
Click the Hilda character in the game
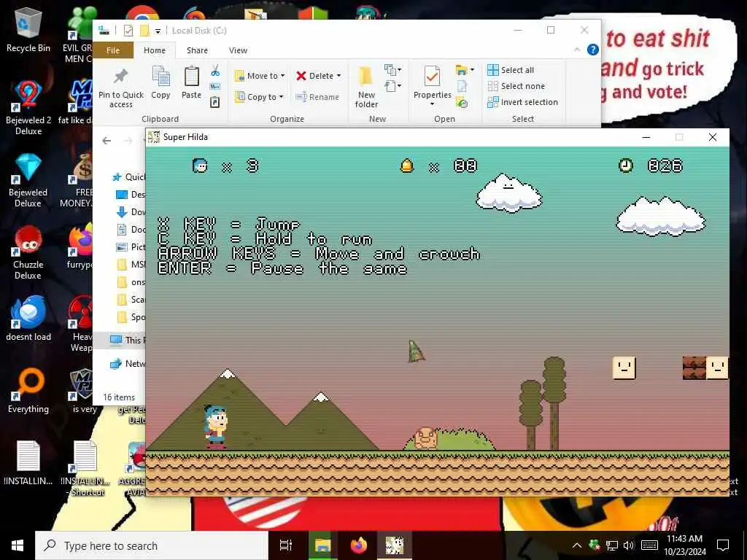click(x=216, y=427)
